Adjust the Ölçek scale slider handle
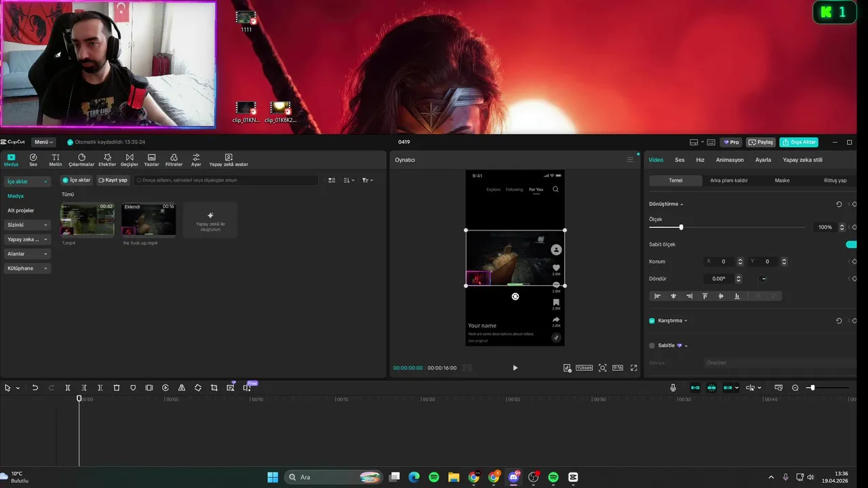Viewport: 868px width, 488px height. click(681, 227)
